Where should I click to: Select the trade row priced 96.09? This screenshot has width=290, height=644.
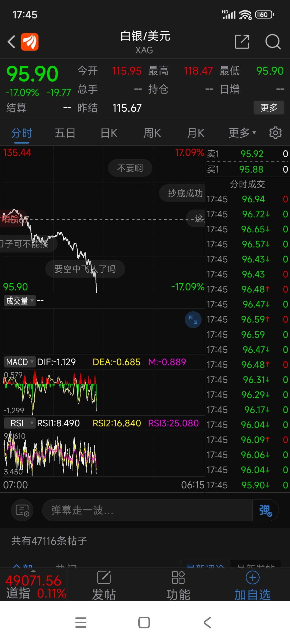click(x=247, y=440)
